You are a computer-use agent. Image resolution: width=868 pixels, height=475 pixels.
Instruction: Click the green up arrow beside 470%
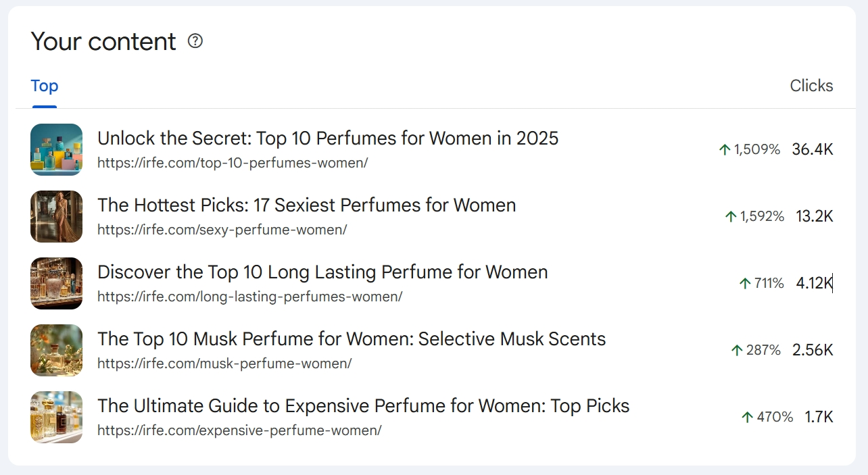point(748,417)
